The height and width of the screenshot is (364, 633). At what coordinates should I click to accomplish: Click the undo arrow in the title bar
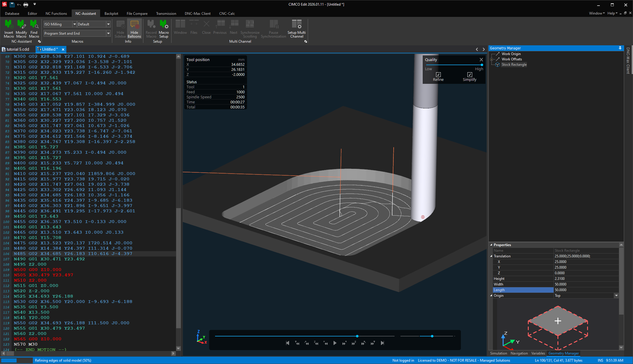[x=19, y=4]
